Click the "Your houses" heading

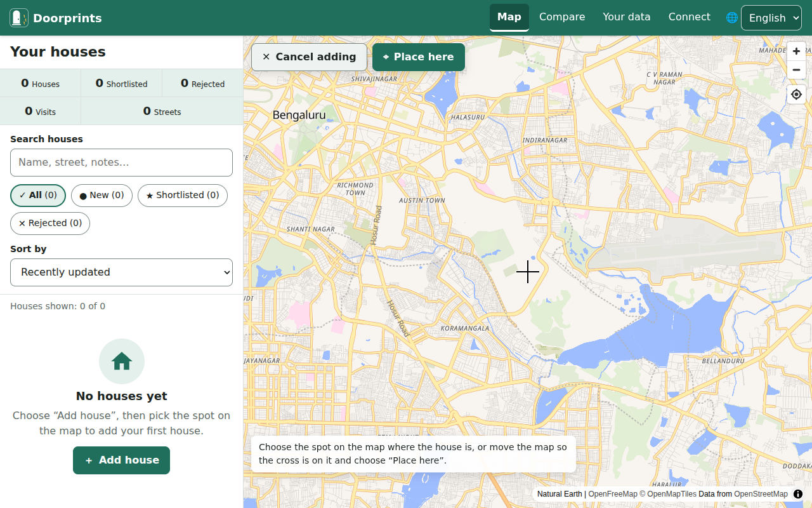[x=58, y=52]
